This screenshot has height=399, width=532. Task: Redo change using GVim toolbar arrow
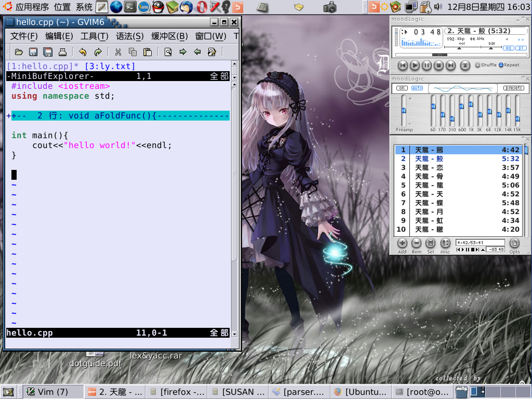point(98,52)
